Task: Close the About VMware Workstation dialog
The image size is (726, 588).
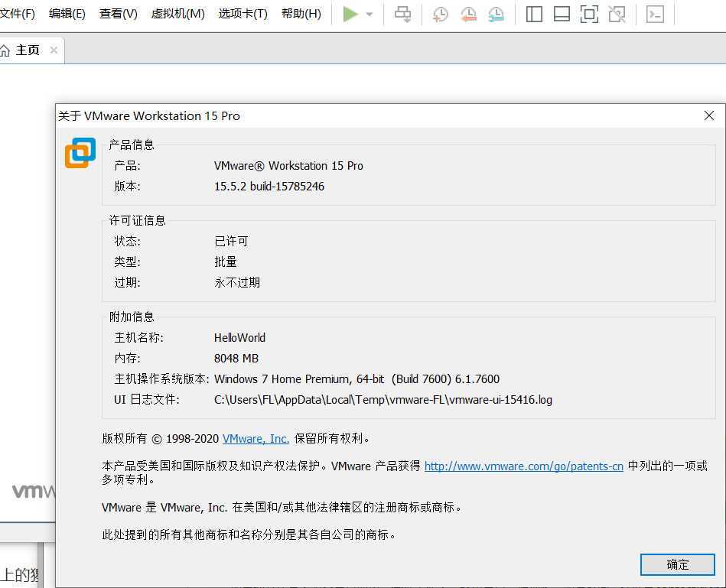Action: click(x=709, y=115)
